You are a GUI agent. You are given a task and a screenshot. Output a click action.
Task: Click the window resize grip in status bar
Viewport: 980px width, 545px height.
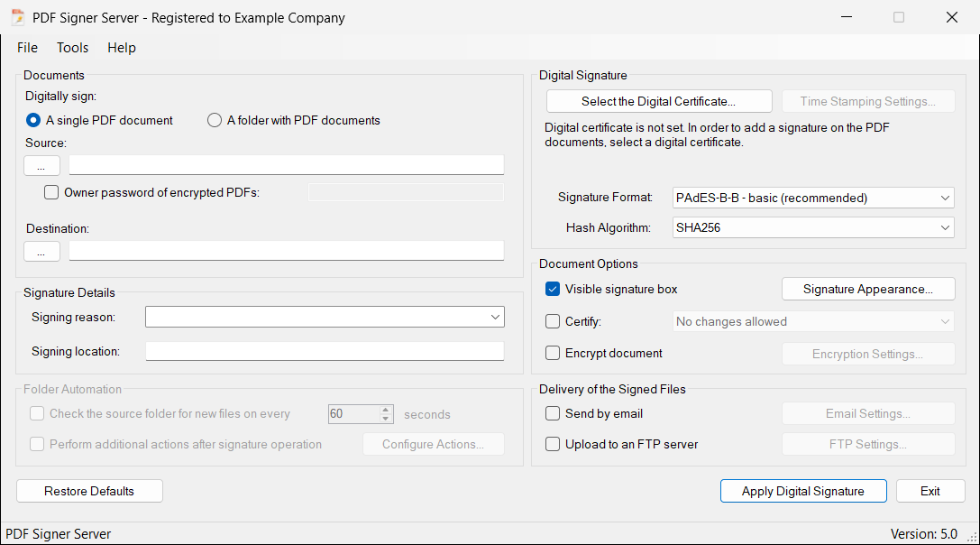[973, 538]
